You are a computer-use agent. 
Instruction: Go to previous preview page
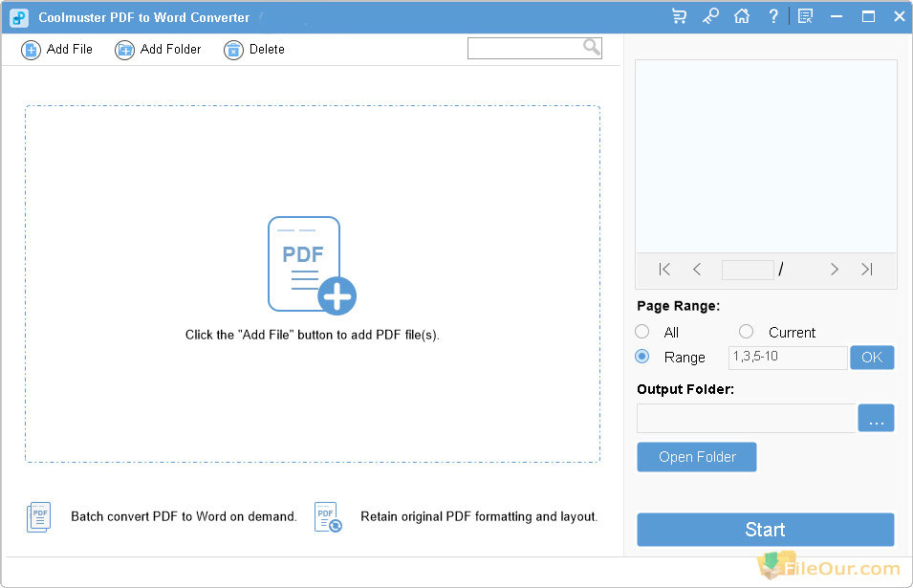point(697,270)
